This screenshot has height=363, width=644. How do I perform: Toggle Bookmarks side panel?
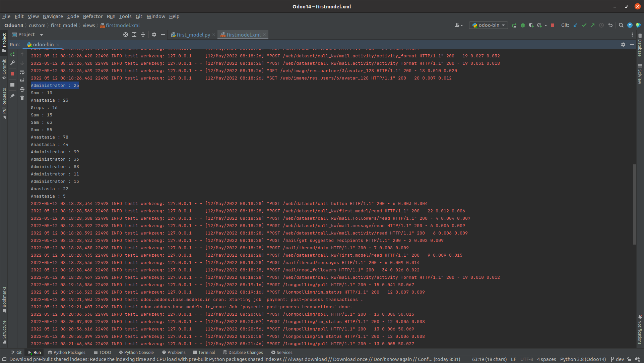4,300
